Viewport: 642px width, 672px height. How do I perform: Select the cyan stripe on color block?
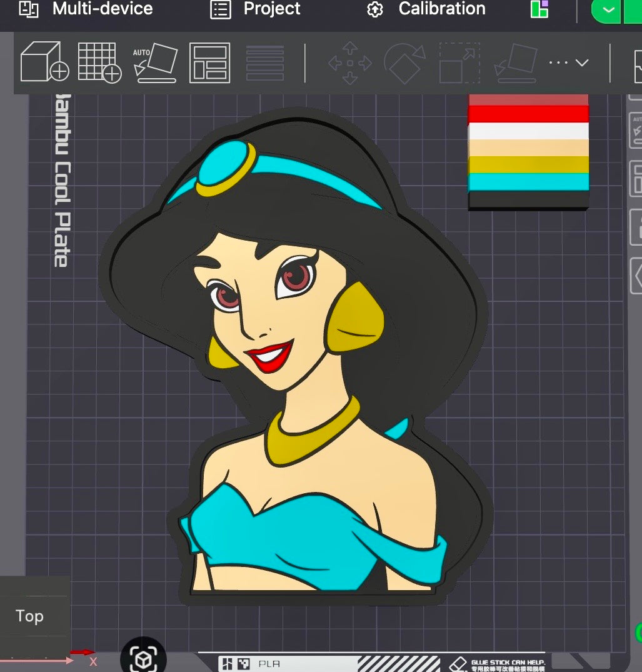click(528, 182)
